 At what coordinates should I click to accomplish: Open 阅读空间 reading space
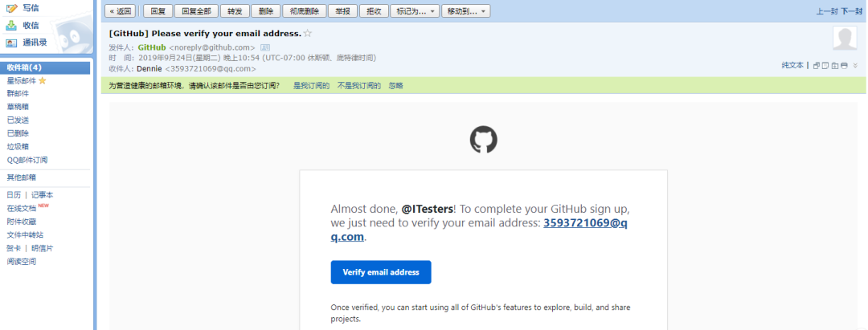(22, 262)
